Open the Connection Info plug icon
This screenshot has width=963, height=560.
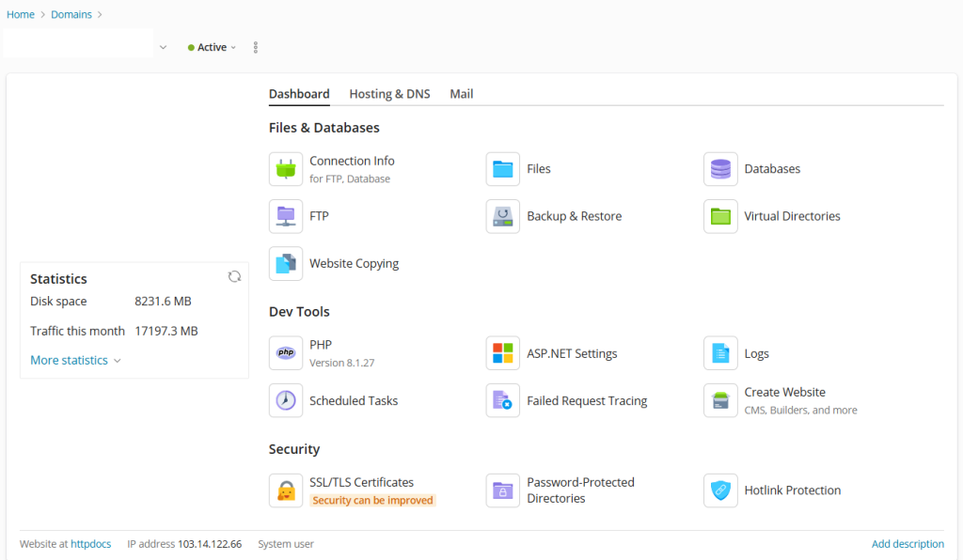coord(286,169)
